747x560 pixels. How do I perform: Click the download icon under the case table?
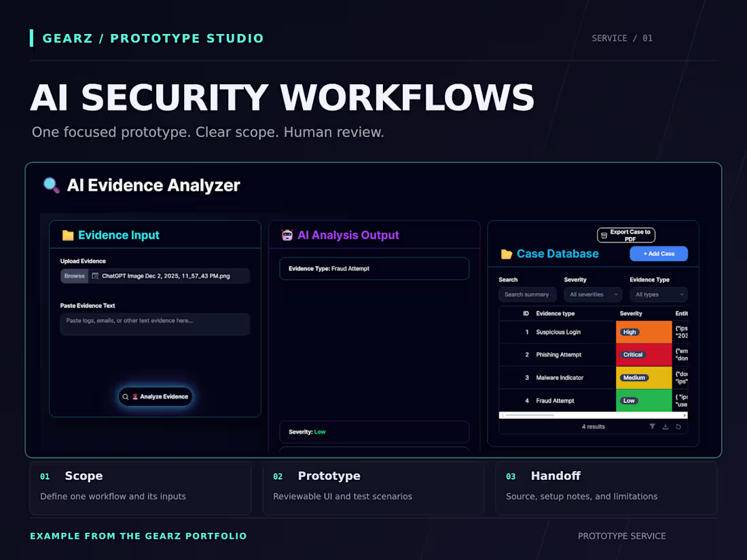[x=666, y=427]
